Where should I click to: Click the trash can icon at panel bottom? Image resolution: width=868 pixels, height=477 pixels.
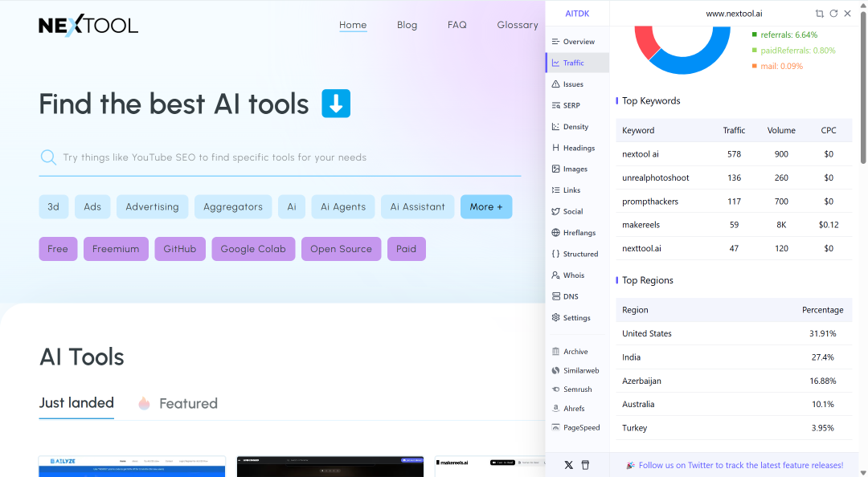pyautogui.click(x=585, y=465)
